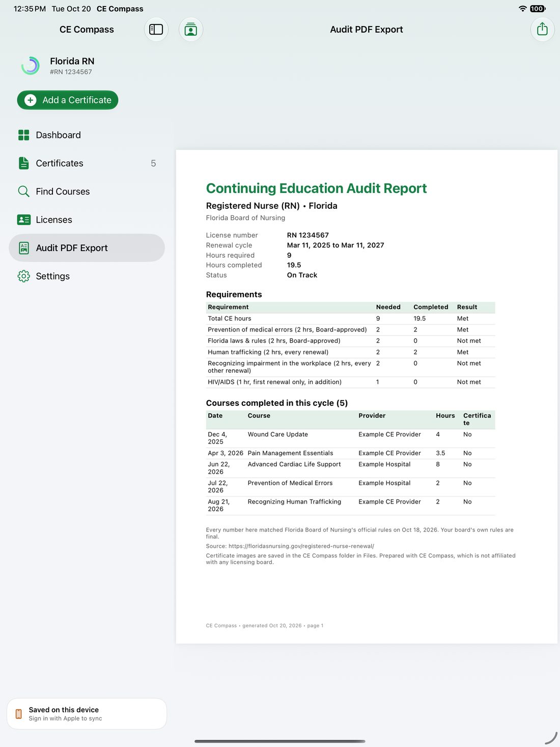The height and width of the screenshot is (747, 560).
Task: Click the Advanced Cardiac Life Support course
Action: (294, 464)
